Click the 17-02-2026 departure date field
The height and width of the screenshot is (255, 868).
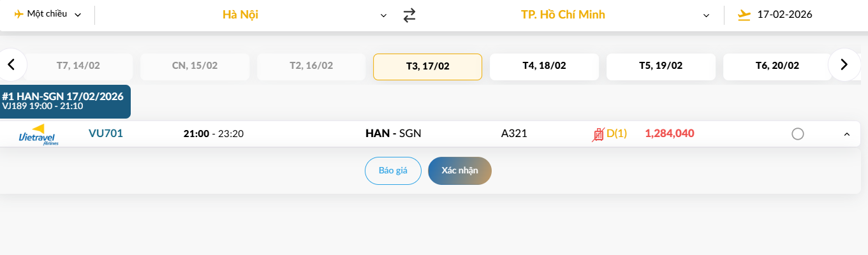click(x=784, y=15)
